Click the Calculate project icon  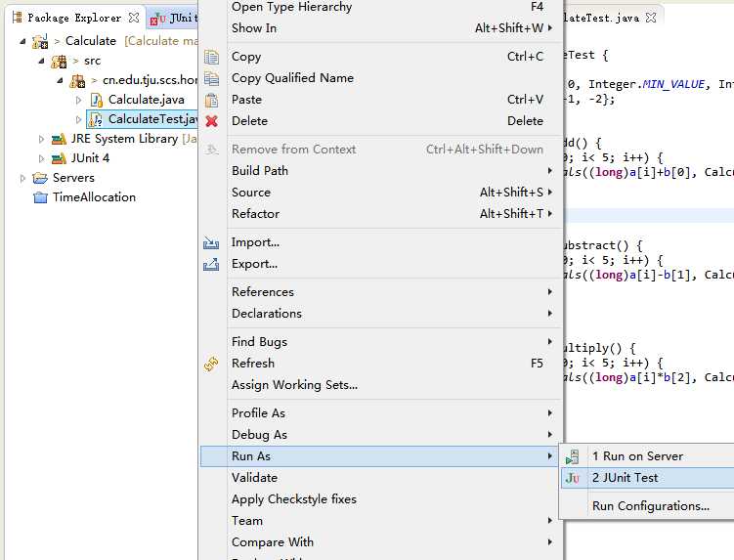click(40, 41)
